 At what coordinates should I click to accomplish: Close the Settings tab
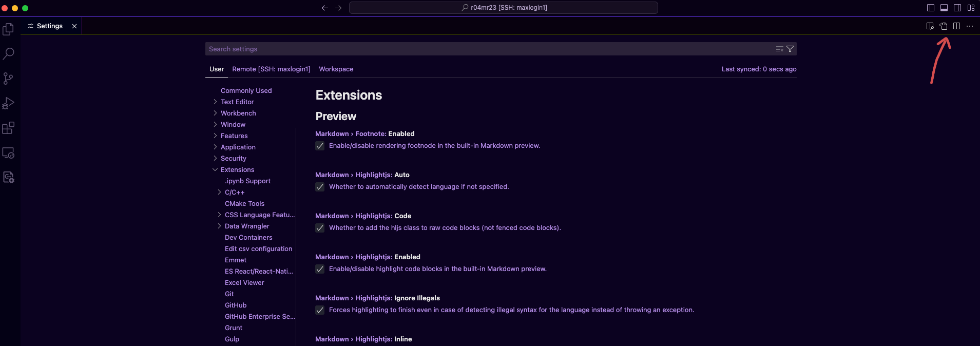point(74,26)
